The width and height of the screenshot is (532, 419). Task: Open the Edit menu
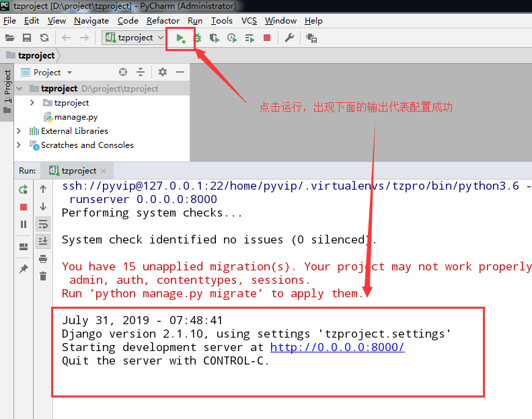pos(32,21)
